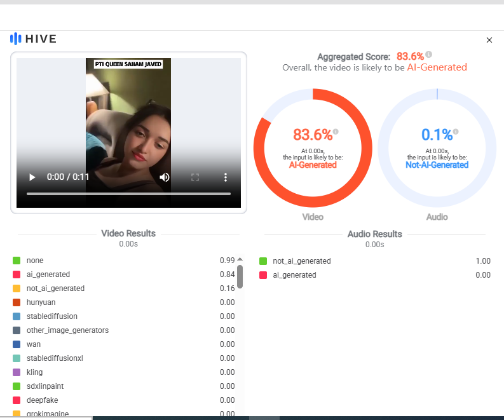
Task: Select 'ai_generated' label in video results
Action: pos(48,274)
